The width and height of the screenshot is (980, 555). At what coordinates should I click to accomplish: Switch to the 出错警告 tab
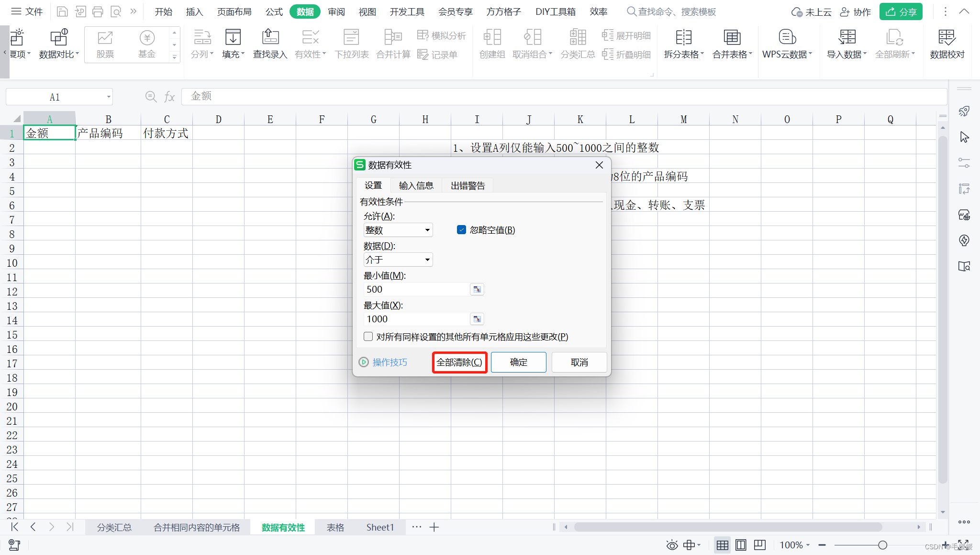coord(468,186)
